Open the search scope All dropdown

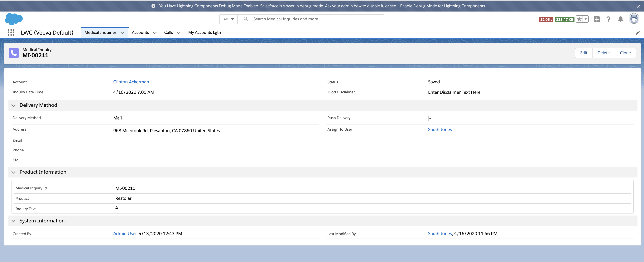[228, 19]
